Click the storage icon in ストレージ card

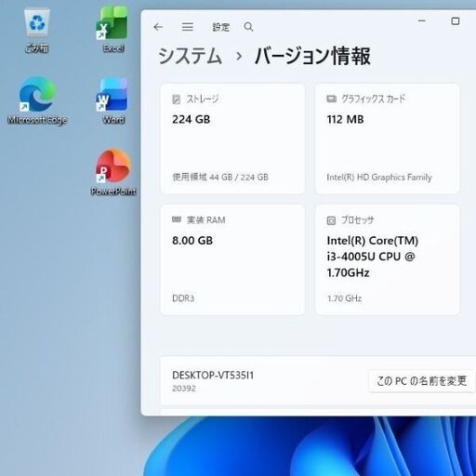click(176, 99)
